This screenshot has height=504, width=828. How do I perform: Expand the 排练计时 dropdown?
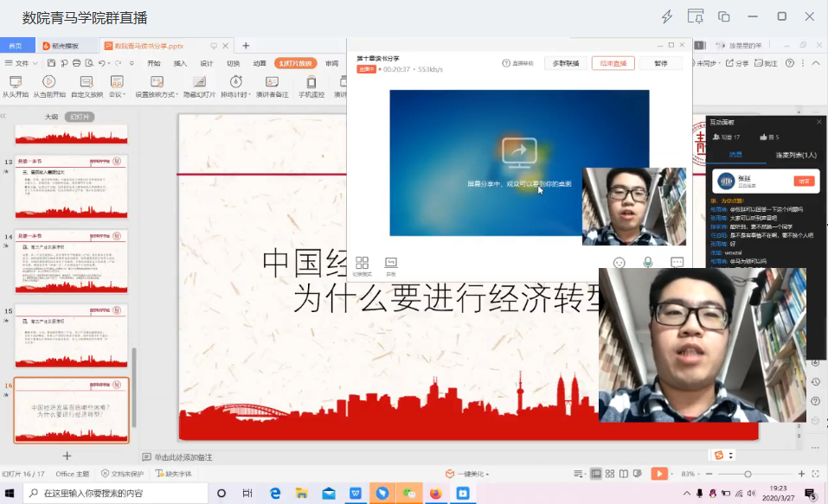(247, 94)
